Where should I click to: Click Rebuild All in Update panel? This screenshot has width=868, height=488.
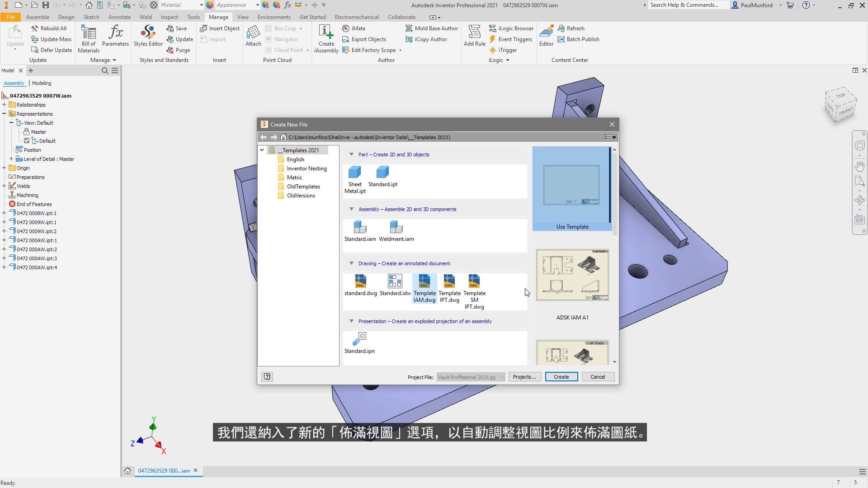click(49, 28)
